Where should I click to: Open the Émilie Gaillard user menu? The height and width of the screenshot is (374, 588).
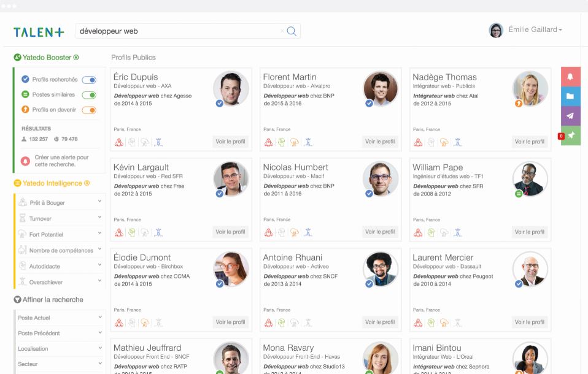534,30
